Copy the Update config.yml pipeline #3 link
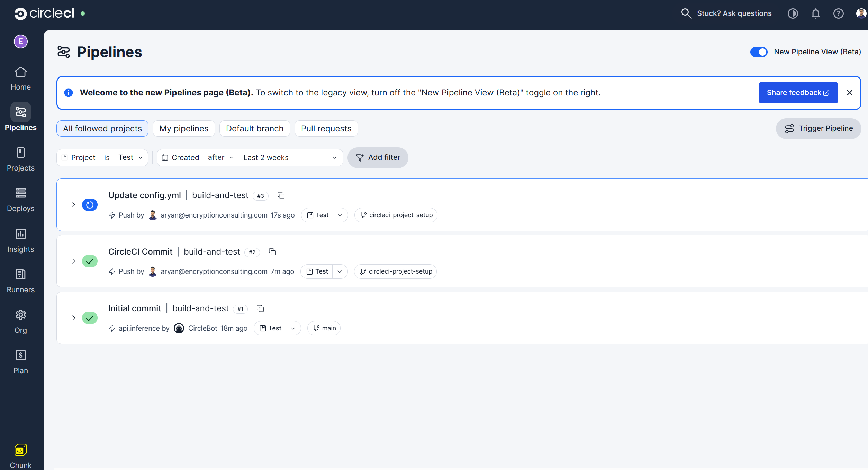The width and height of the screenshot is (868, 470). pyautogui.click(x=281, y=196)
